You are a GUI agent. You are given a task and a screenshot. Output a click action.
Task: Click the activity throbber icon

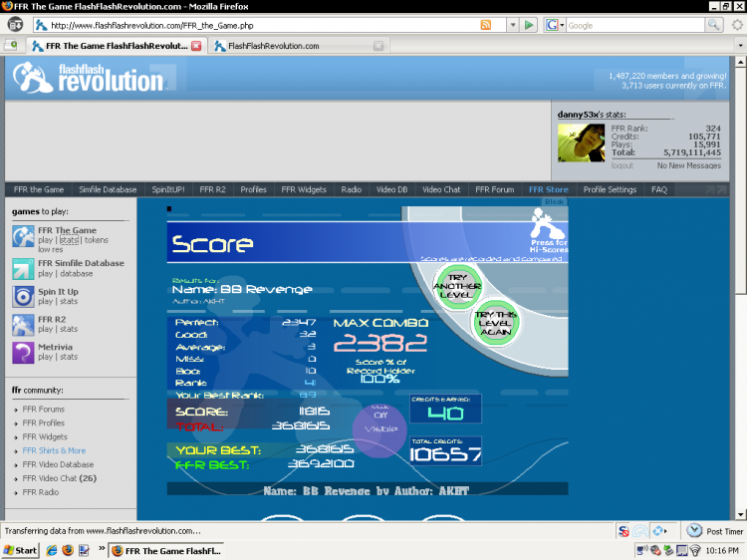click(737, 25)
